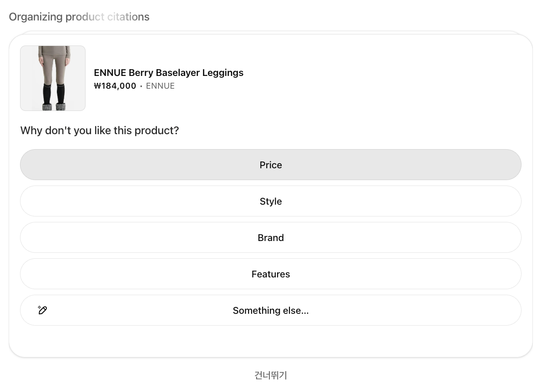
Task: Click the stacked card edge behind the panel
Action: click(271, 32)
